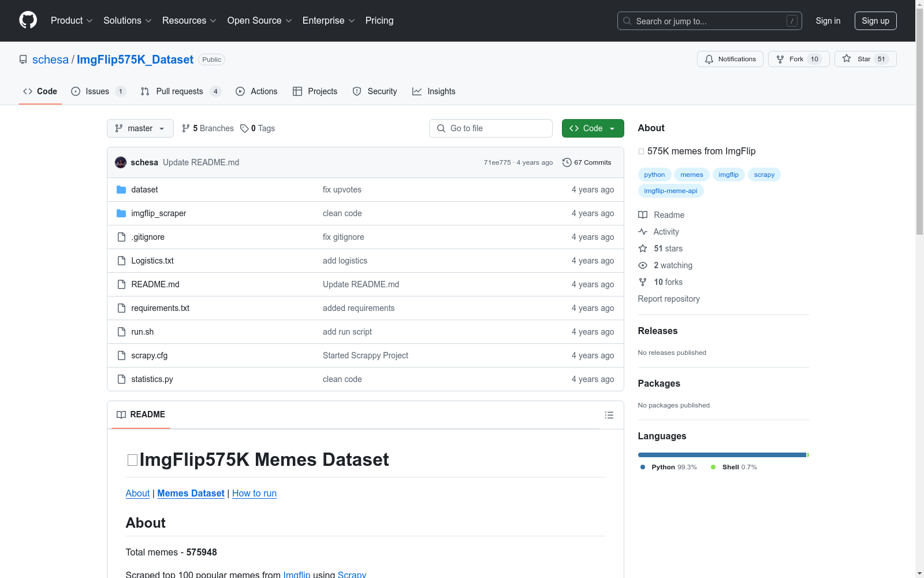Click the tag icon beside 0 Tags

click(x=244, y=128)
